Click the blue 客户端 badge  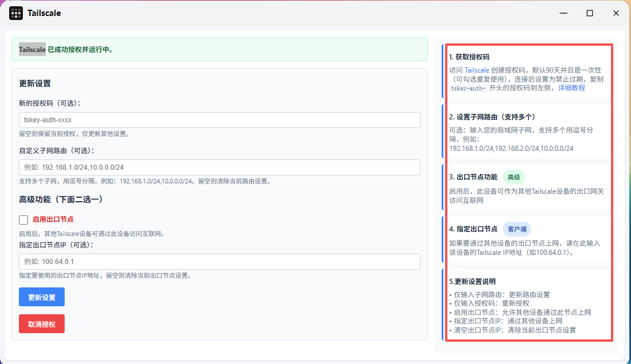pyautogui.click(x=517, y=229)
